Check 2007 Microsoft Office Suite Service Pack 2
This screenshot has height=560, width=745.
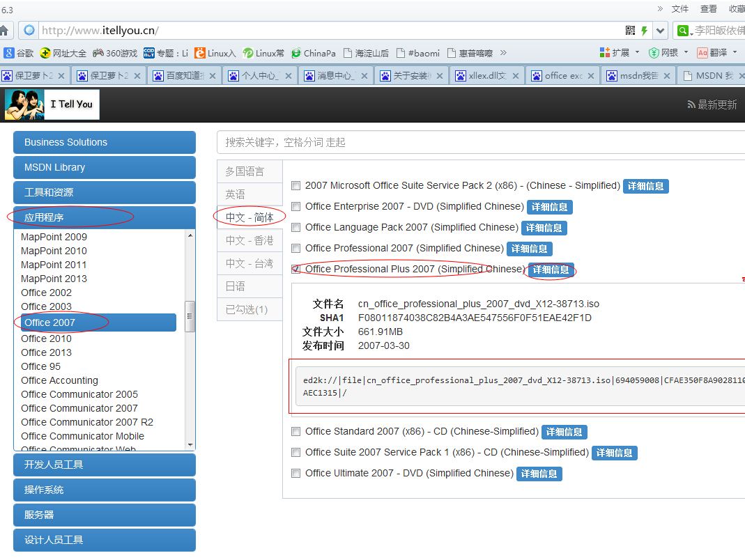295,186
